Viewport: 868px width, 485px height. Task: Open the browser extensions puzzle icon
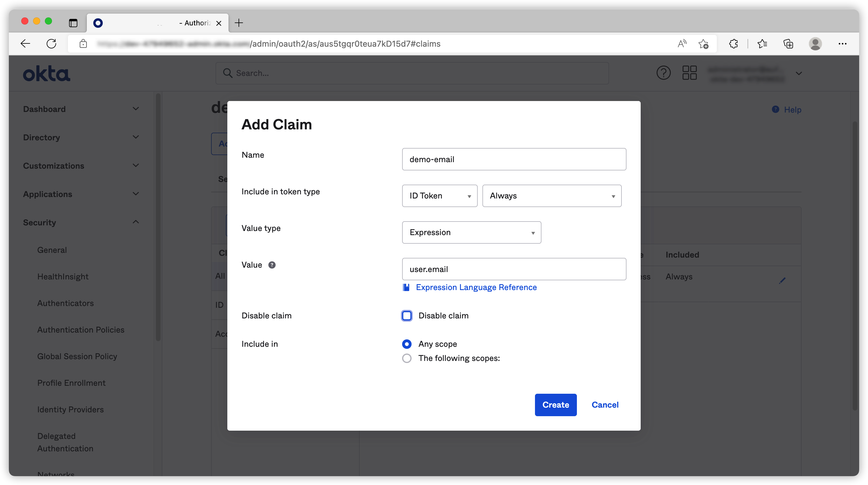(x=733, y=44)
